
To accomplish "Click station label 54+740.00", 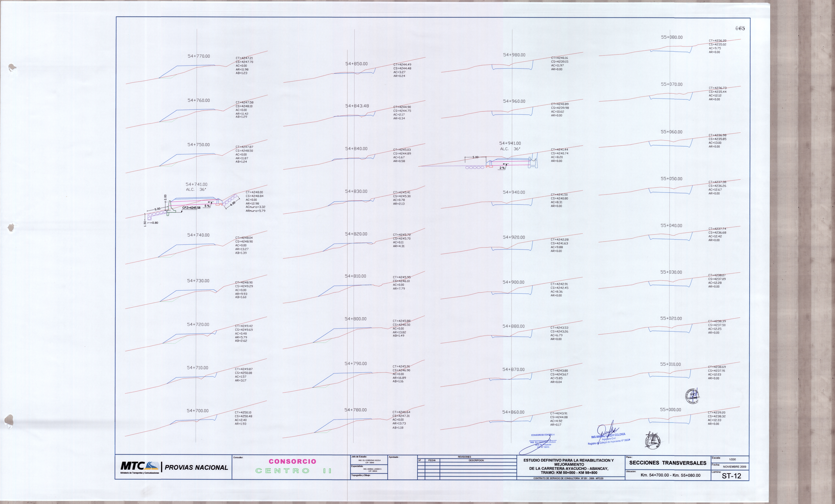I will pyautogui.click(x=198, y=235).
